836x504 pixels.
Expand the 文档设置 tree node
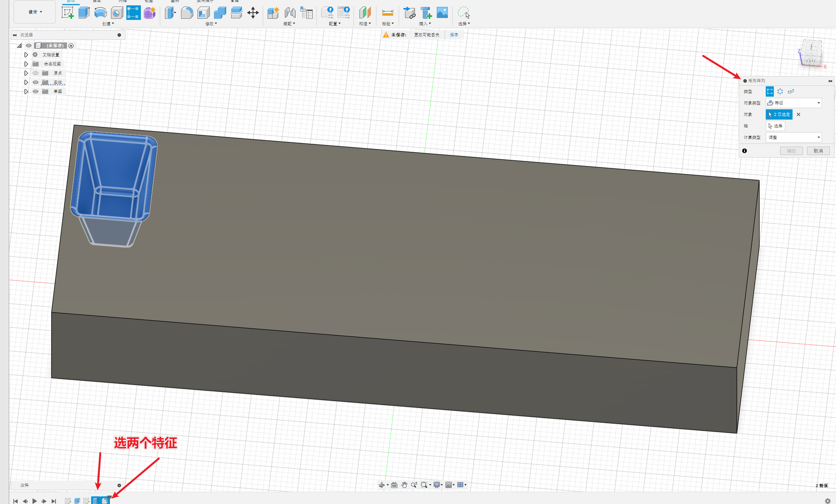26,55
